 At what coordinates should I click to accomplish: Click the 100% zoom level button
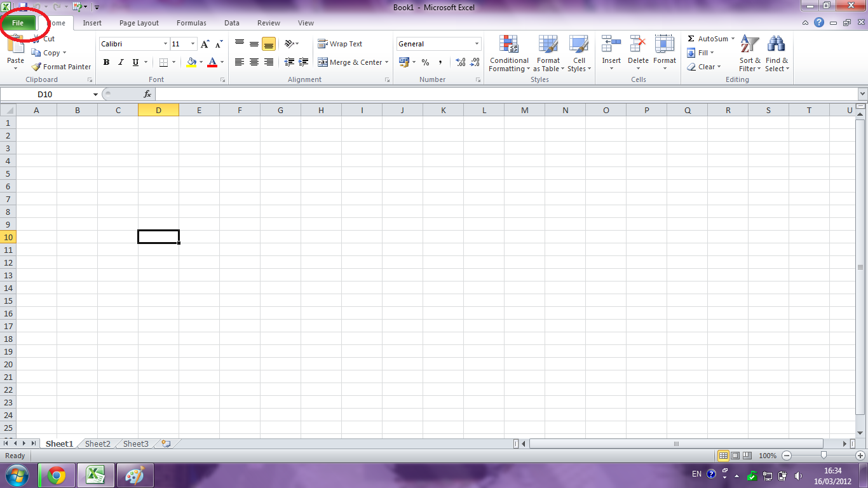click(768, 456)
